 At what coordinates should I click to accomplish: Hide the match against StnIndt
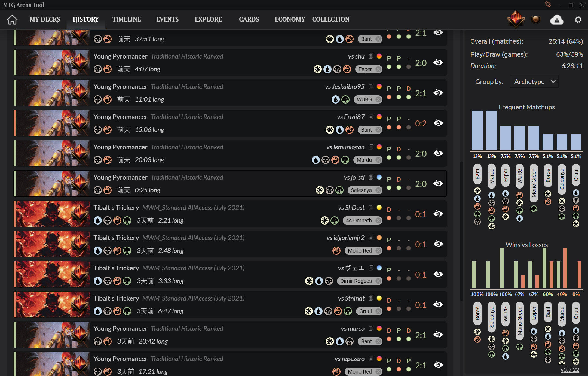point(438,305)
